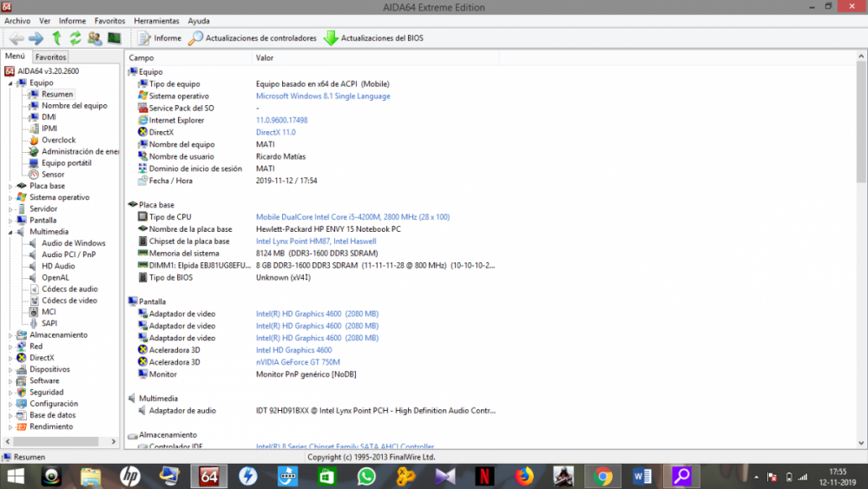Select Software in the tree

[x=44, y=381]
